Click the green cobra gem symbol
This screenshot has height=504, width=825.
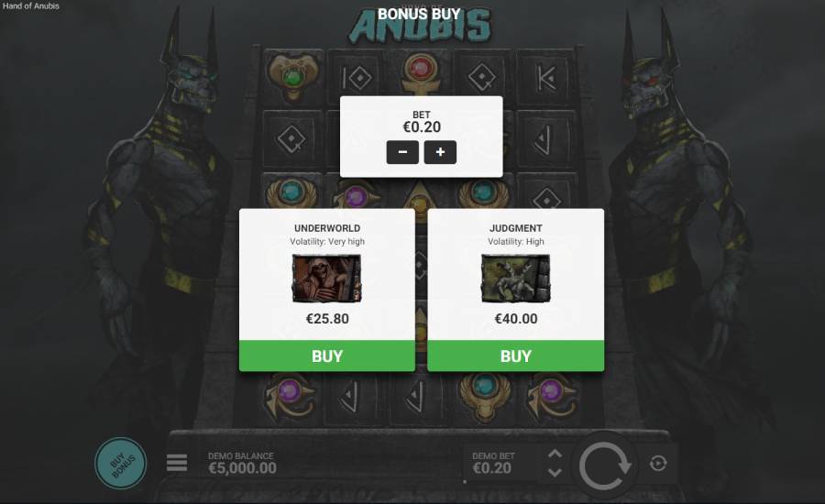tap(292, 76)
